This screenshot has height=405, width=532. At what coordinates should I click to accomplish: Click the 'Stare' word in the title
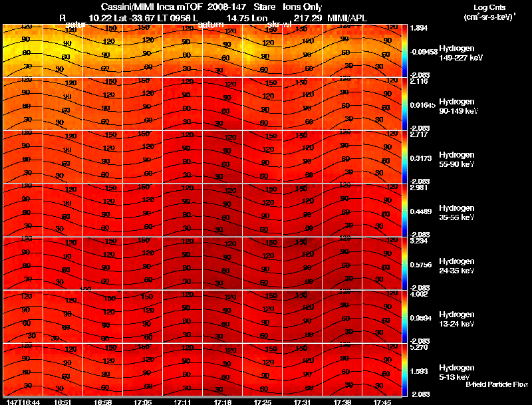point(265,7)
